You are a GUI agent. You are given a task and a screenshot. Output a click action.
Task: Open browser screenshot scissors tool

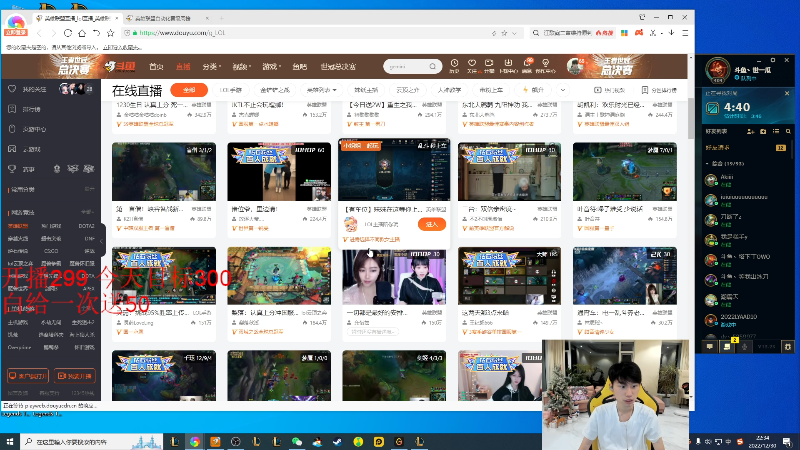click(653, 33)
